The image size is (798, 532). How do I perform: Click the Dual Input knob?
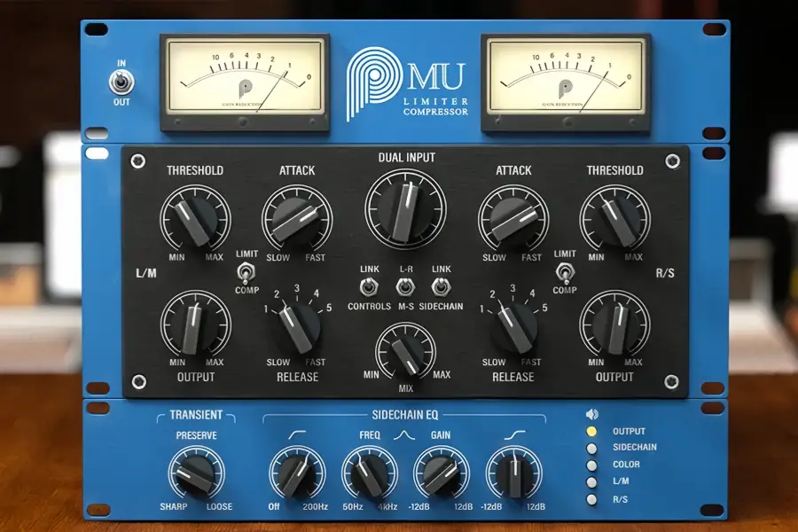point(405,208)
